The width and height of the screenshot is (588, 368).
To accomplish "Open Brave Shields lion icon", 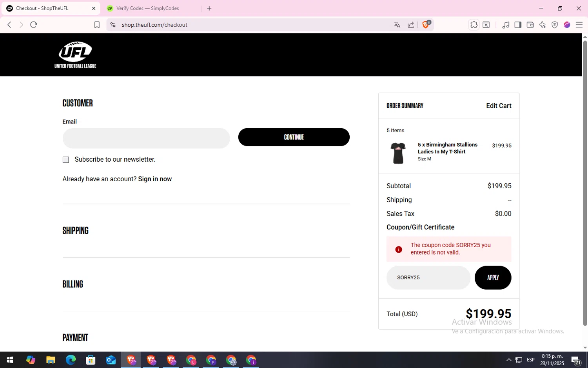I will [426, 25].
